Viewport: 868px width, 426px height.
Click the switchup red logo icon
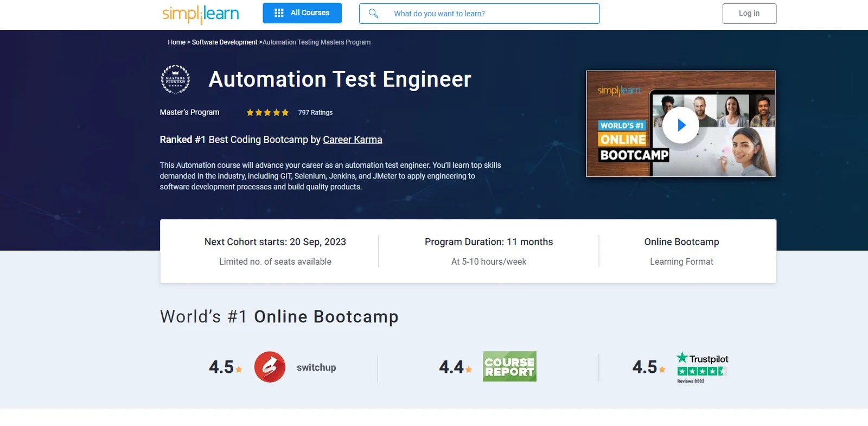(x=270, y=367)
